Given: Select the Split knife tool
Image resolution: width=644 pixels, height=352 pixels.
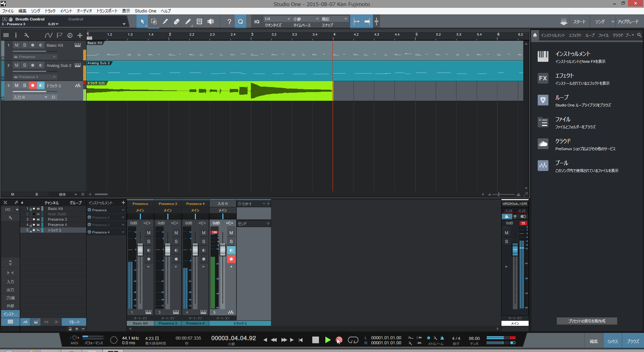Looking at the screenshot, I should (x=165, y=21).
